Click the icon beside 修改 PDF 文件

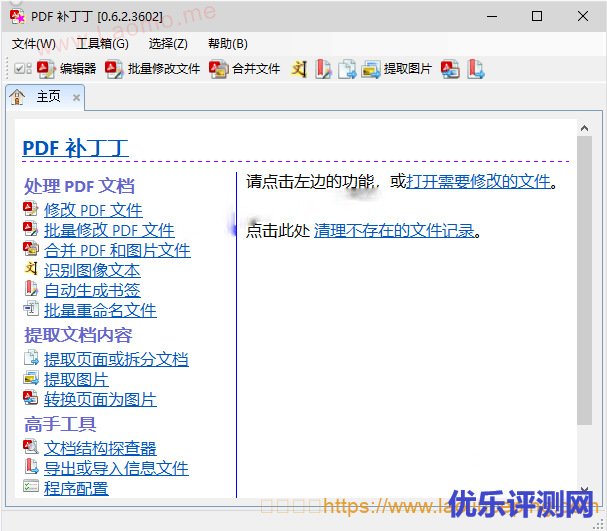(30, 210)
